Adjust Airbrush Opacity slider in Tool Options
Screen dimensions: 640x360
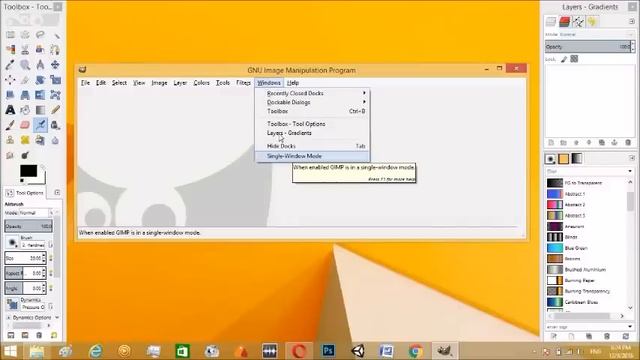click(x=28, y=226)
